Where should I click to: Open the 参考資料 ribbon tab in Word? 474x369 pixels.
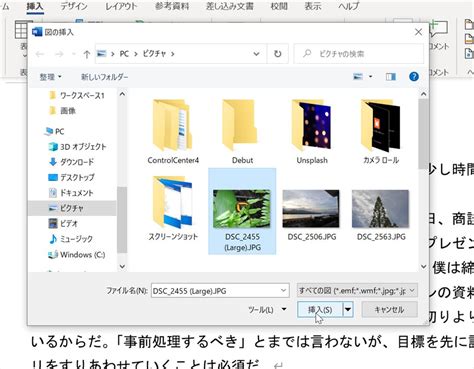coord(172,7)
